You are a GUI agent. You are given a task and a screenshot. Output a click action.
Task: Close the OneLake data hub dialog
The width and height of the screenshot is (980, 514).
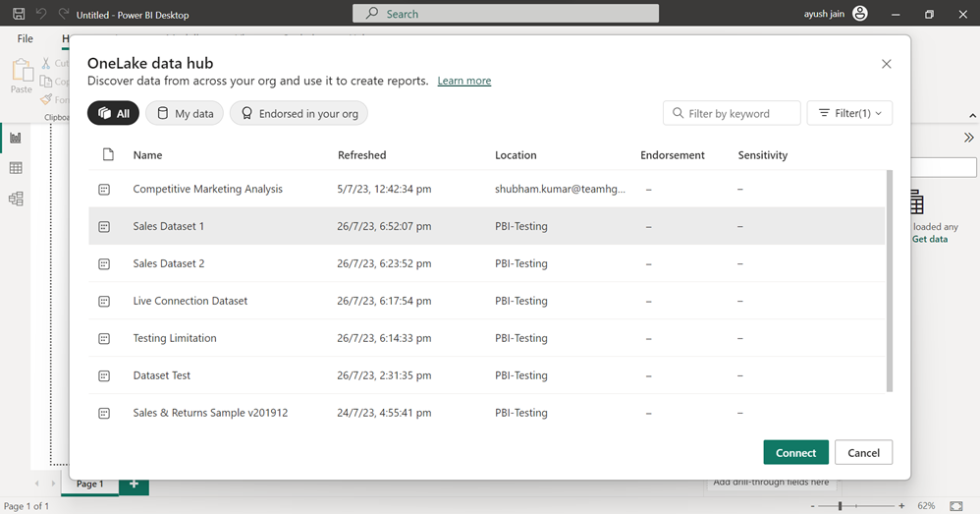click(887, 64)
